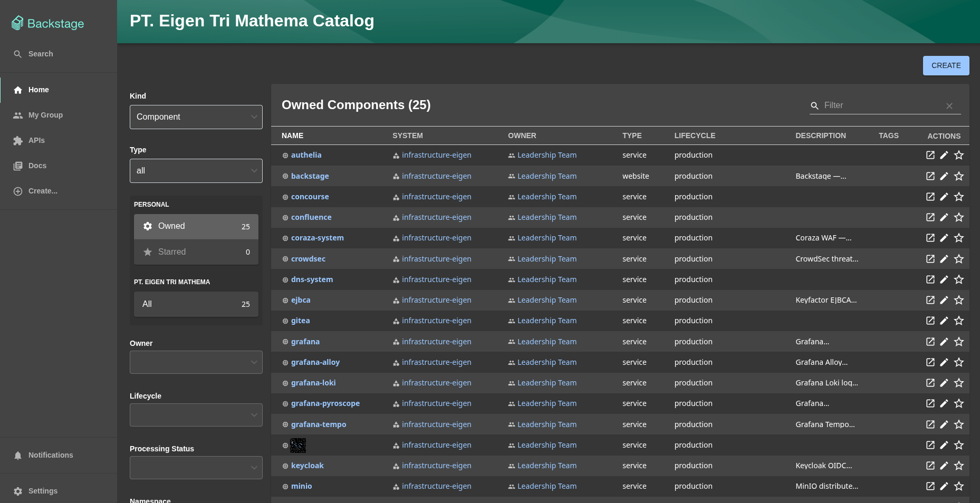The height and width of the screenshot is (503, 980).
Task: Edit the minio entity
Action: click(x=944, y=486)
